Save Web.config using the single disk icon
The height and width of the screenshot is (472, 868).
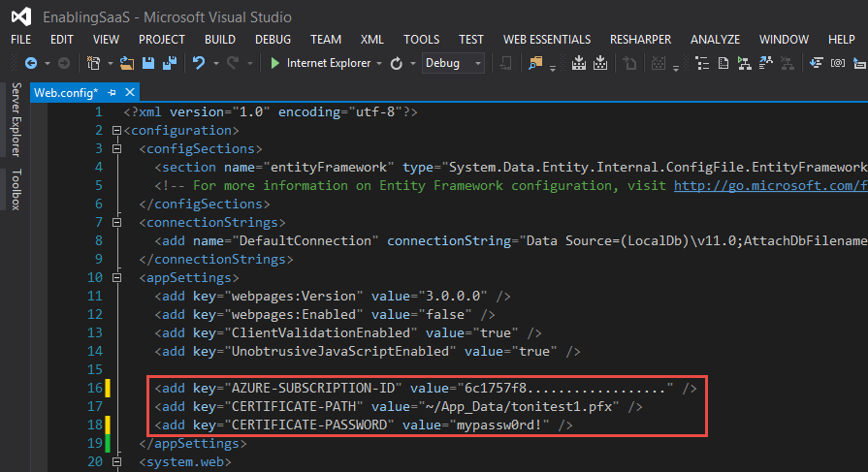pyautogui.click(x=148, y=63)
